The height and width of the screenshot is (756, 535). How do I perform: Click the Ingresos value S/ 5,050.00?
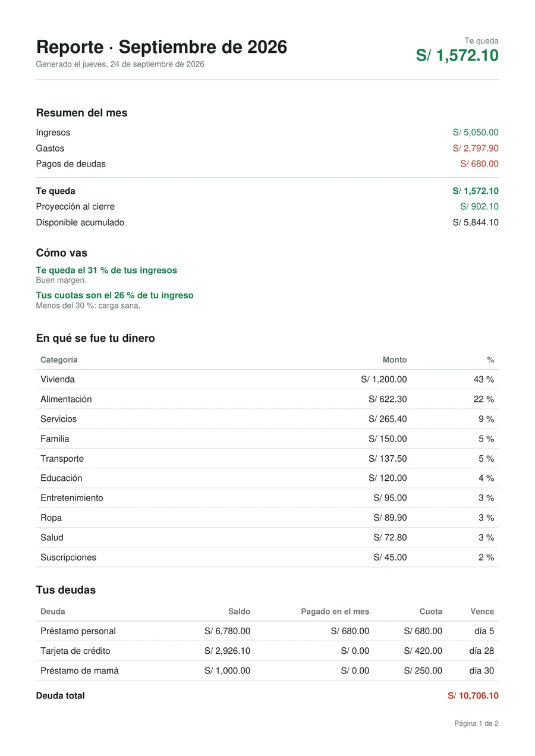point(476,133)
